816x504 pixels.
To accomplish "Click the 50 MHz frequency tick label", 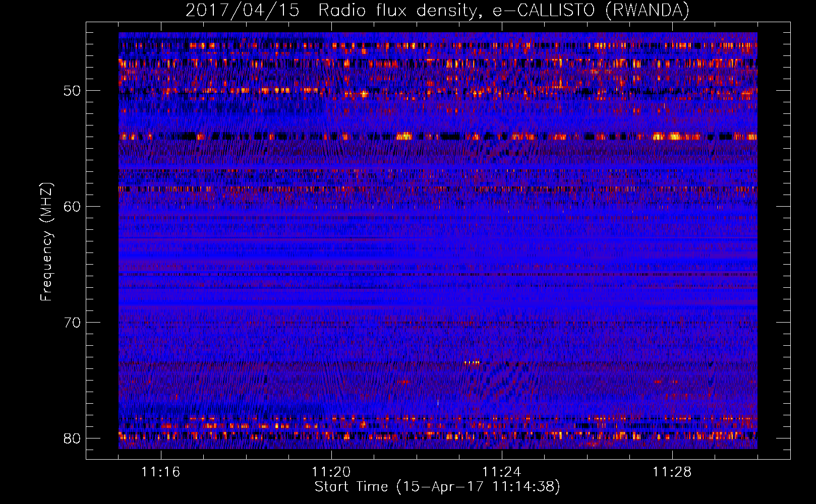I will pyautogui.click(x=72, y=91).
